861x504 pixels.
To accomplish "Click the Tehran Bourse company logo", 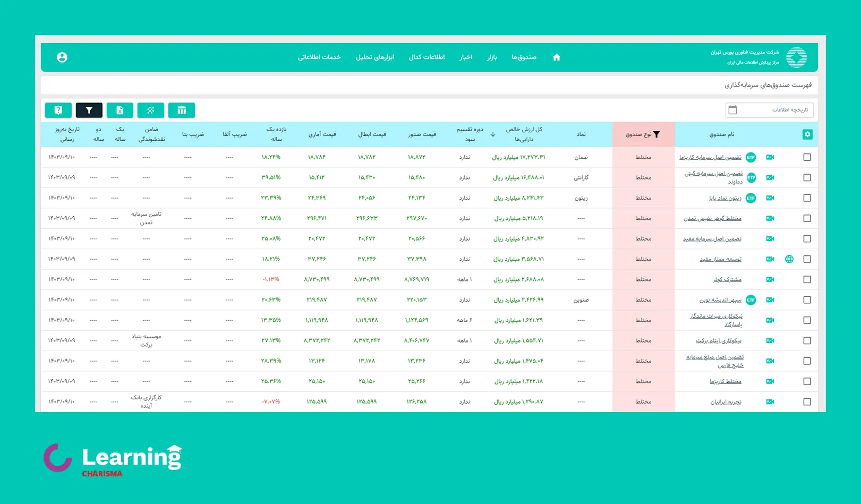I will (x=796, y=57).
